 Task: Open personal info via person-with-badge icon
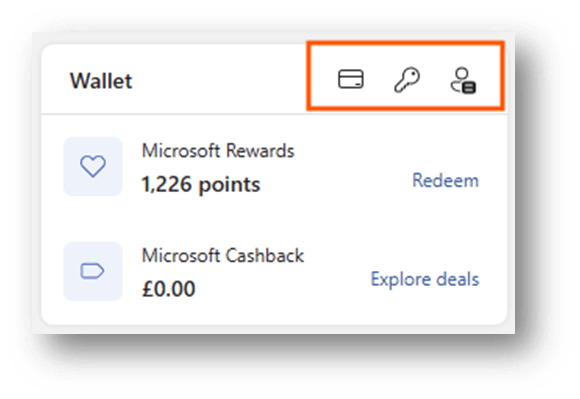tap(463, 80)
